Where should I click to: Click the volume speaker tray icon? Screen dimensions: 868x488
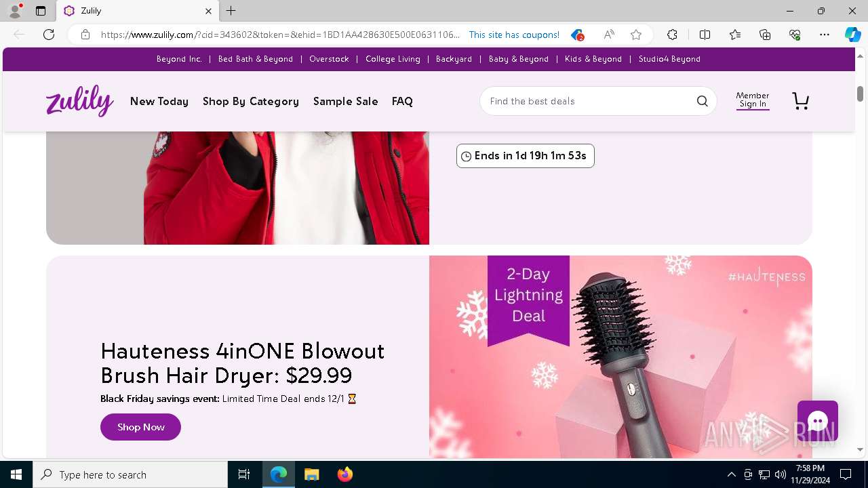pyautogui.click(x=780, y=474)
